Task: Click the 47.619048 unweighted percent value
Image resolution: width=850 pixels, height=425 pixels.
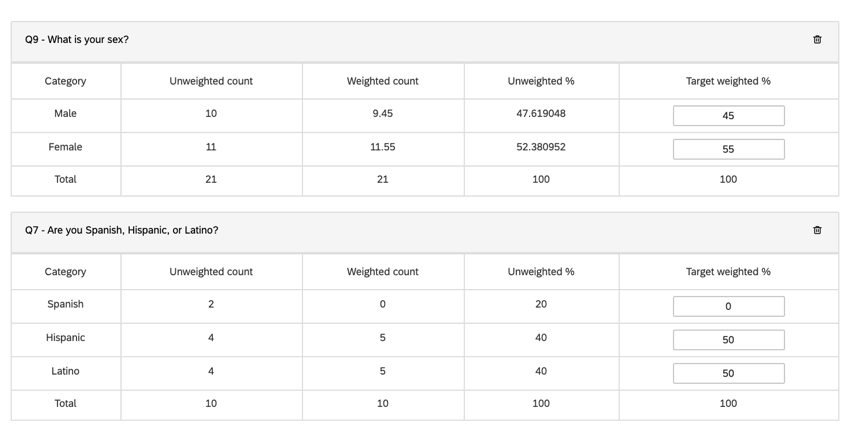Action: [541, 114]
